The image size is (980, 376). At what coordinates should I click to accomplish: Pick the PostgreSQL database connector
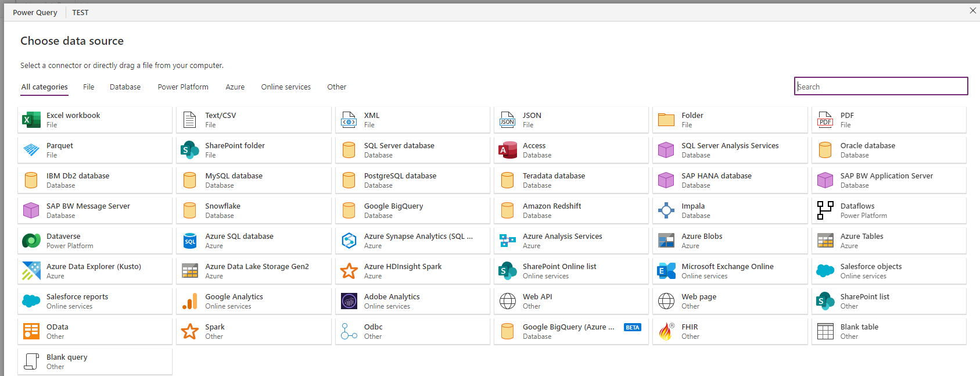(x=412, y=180)
